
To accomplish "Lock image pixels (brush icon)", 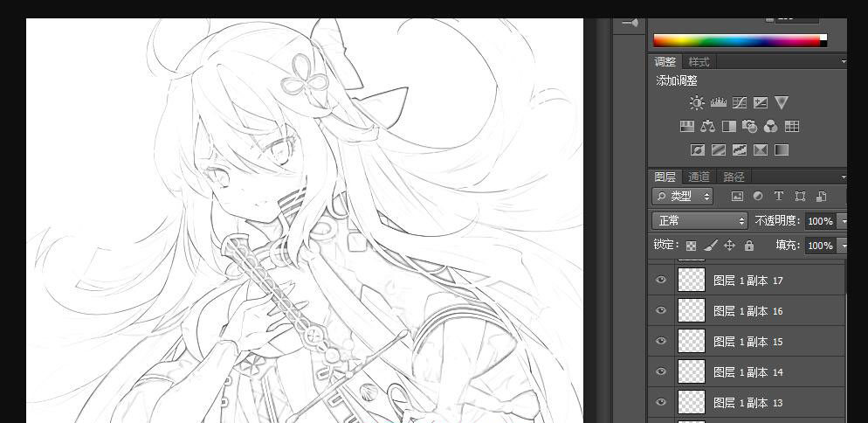I will pos(711,245).
